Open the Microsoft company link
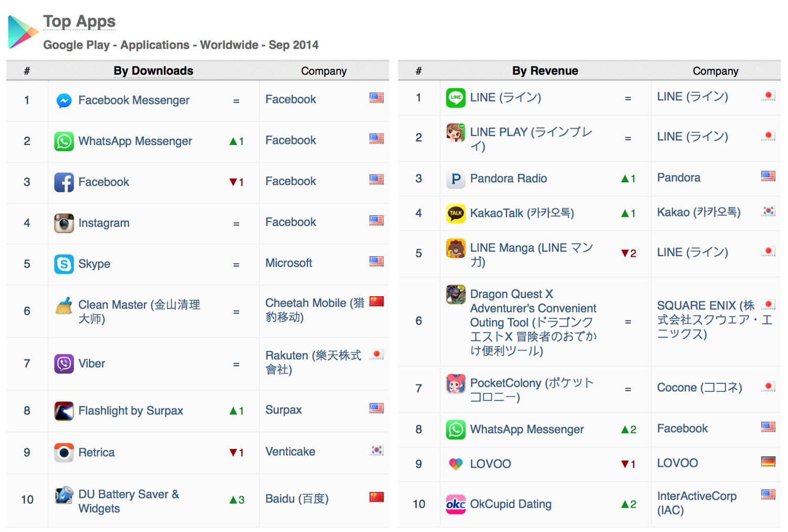This screenshot has height=532, width=788. (x=289, y=263)
